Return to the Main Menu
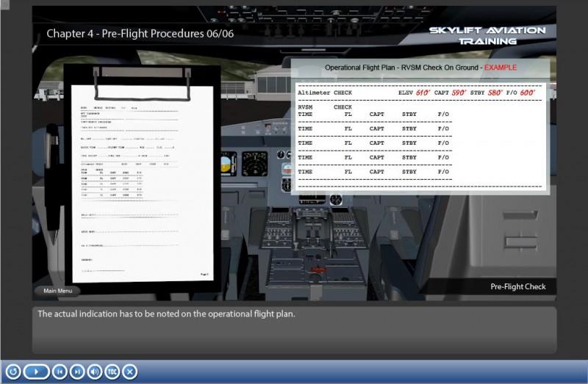Viewport: 588px width, 384px height. point(57,291)
